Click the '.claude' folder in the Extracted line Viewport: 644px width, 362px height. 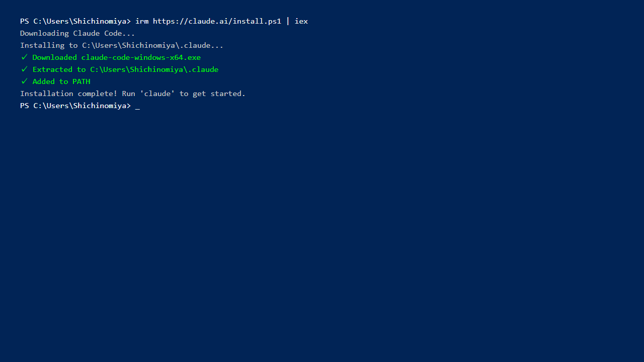203,69
